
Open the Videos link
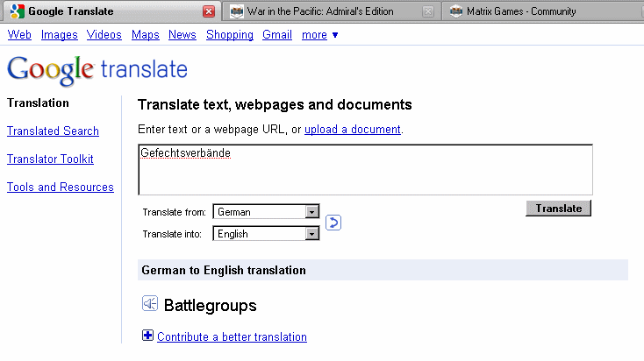pos(104,35)
